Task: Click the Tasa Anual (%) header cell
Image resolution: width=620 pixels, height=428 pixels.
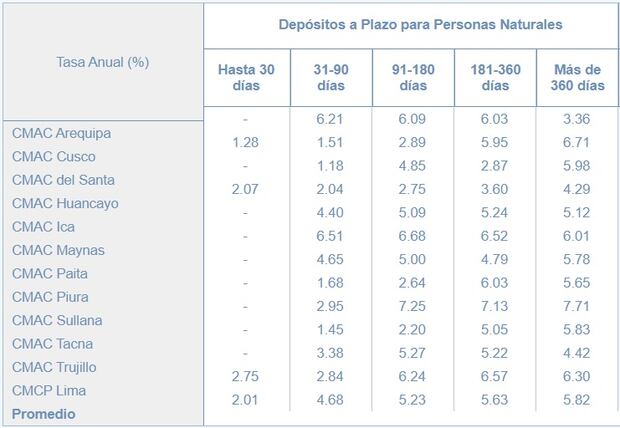Action: click(x=103, y=62)
